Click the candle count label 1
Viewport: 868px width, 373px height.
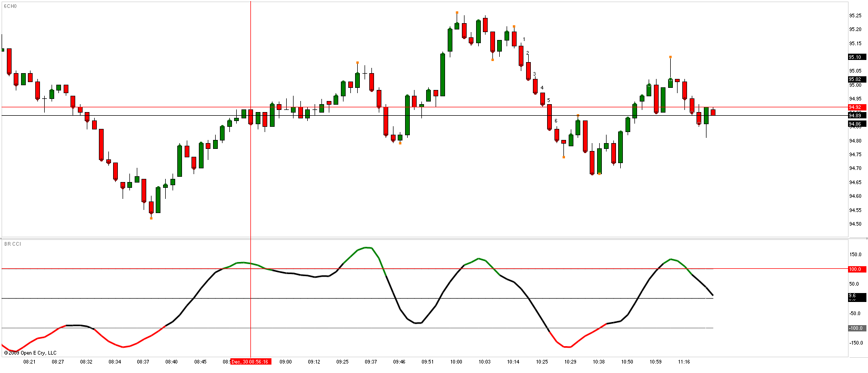pos(524,39)
